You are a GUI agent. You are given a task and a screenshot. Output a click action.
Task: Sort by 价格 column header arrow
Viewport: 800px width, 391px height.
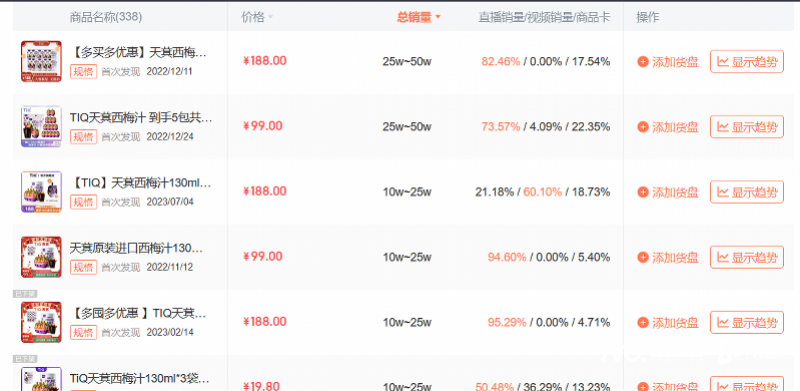point(271,17)
